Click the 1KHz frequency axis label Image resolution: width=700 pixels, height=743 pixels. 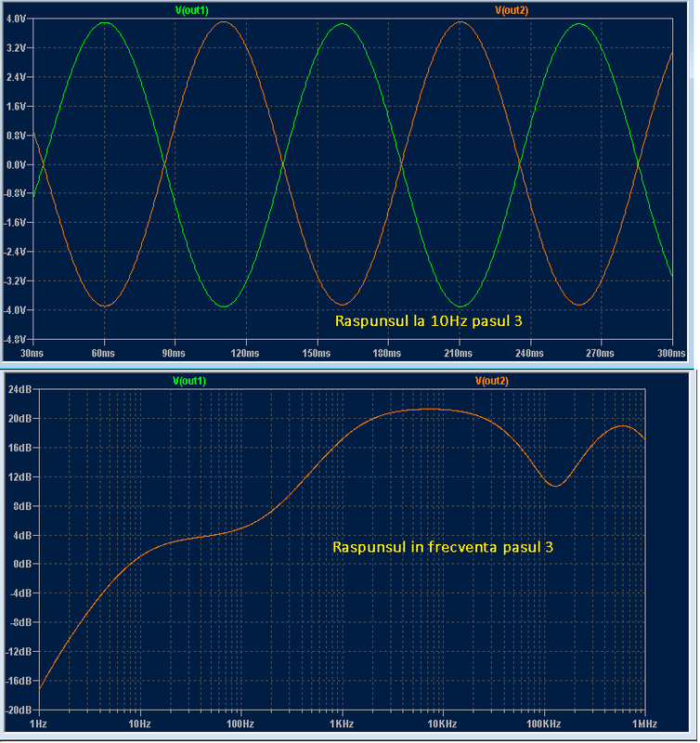tap(342, 724)
